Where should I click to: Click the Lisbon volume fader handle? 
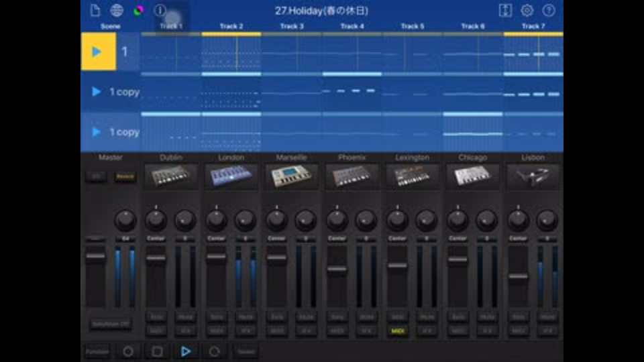(x=519, y=276)
